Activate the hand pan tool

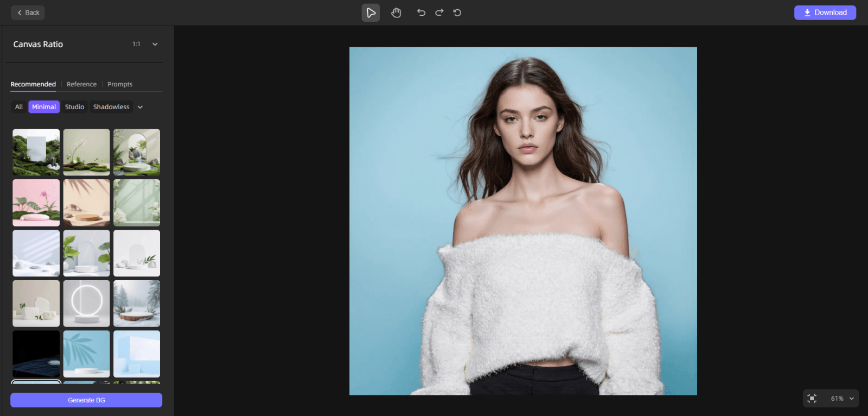pyautogui.click(x=396, y=12)
